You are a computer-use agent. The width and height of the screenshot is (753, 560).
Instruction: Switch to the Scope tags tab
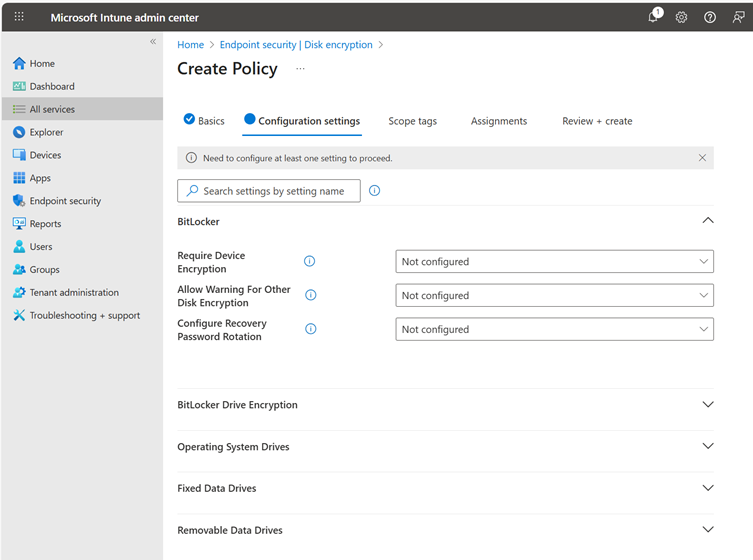[412, 121]
